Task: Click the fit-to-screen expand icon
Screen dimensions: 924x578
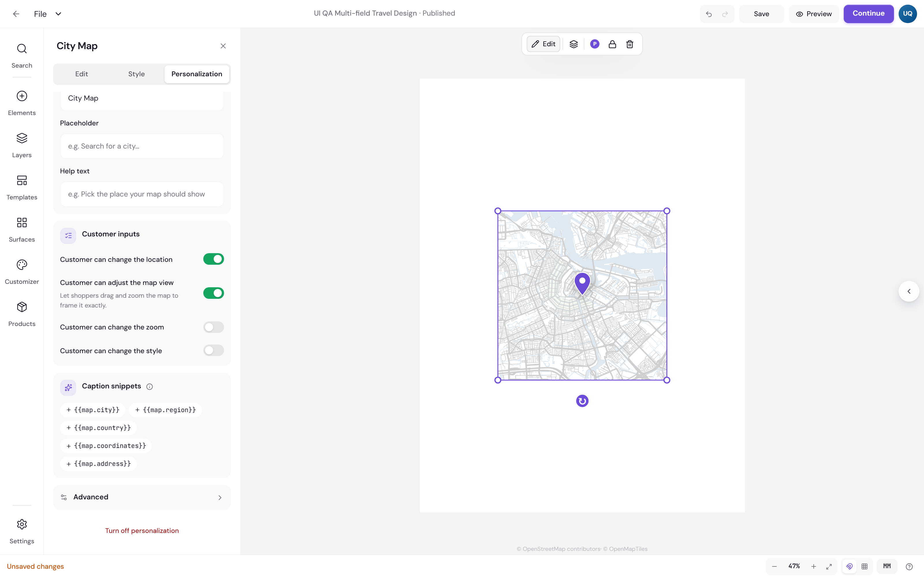Action: tap(829, 566)
